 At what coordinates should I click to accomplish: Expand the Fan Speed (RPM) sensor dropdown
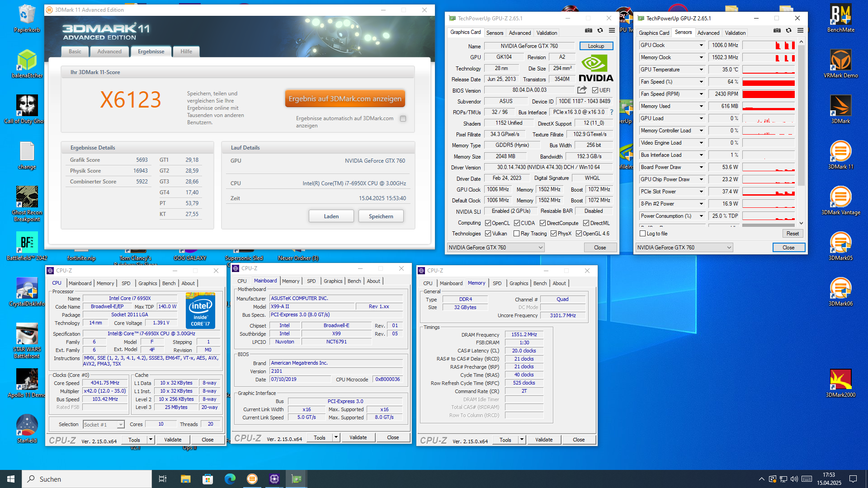point(701,94)
